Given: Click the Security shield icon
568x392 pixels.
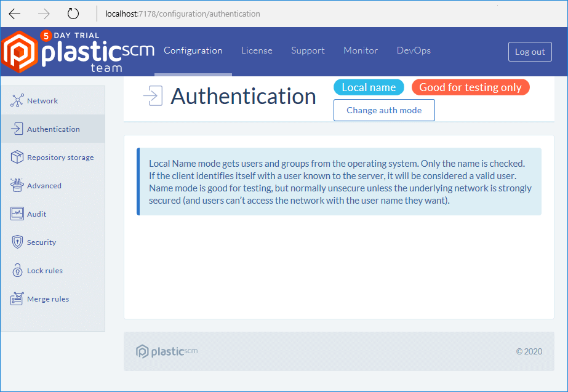Looking at the screenshot, I should click(x=17, y=242).
